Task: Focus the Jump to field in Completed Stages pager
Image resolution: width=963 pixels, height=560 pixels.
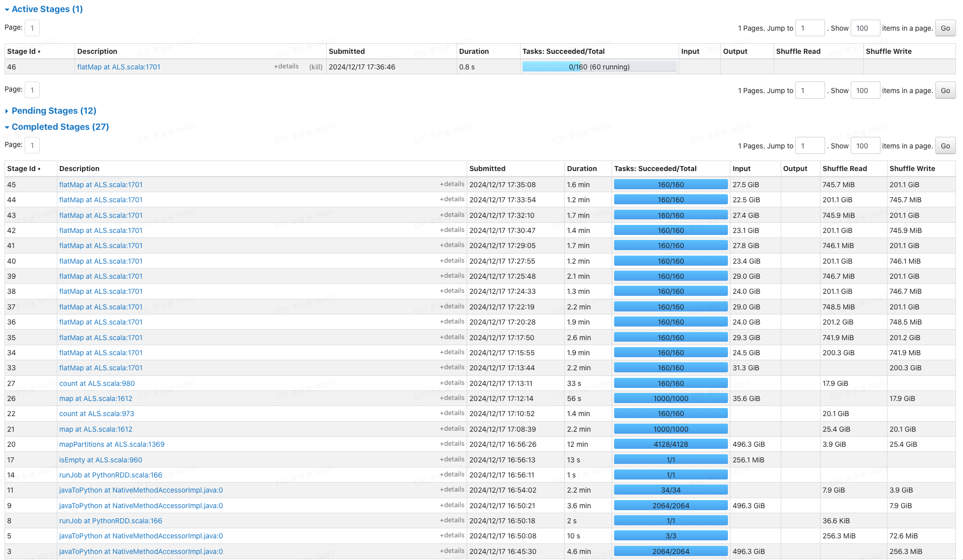Action: [809, 146]
